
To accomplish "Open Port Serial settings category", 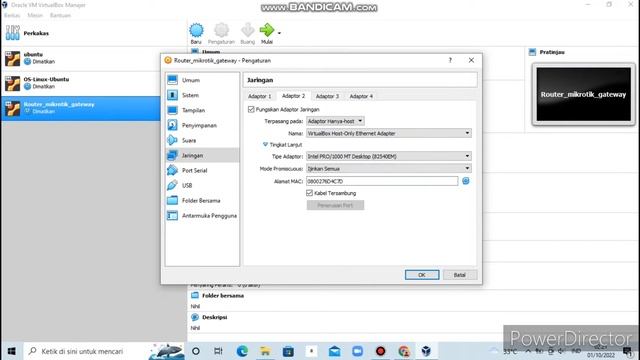I will point(202,171).
